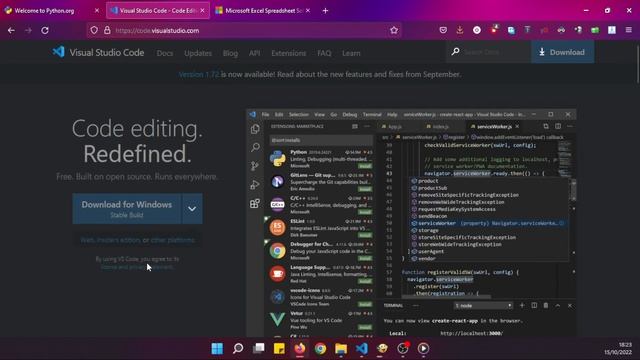Click the search magnifier on the VS Code site
Screen dimensions: 640x360
click(456, 51)
